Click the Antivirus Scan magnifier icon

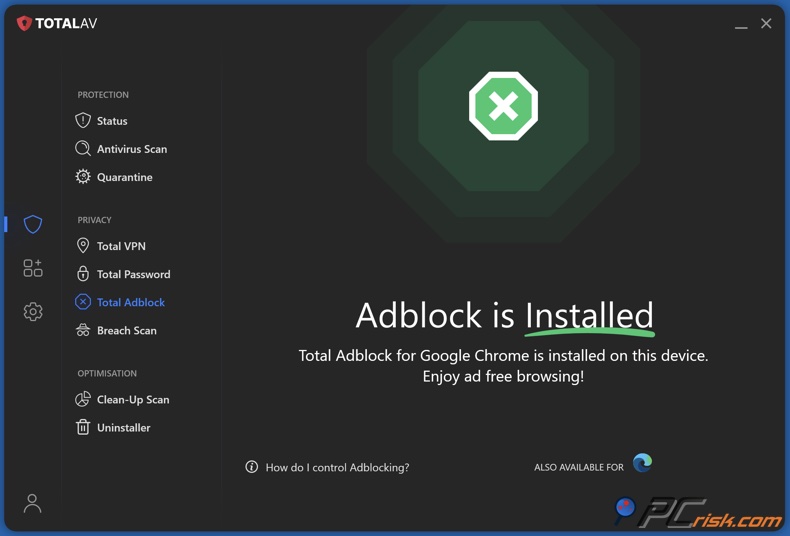[83, 149]
